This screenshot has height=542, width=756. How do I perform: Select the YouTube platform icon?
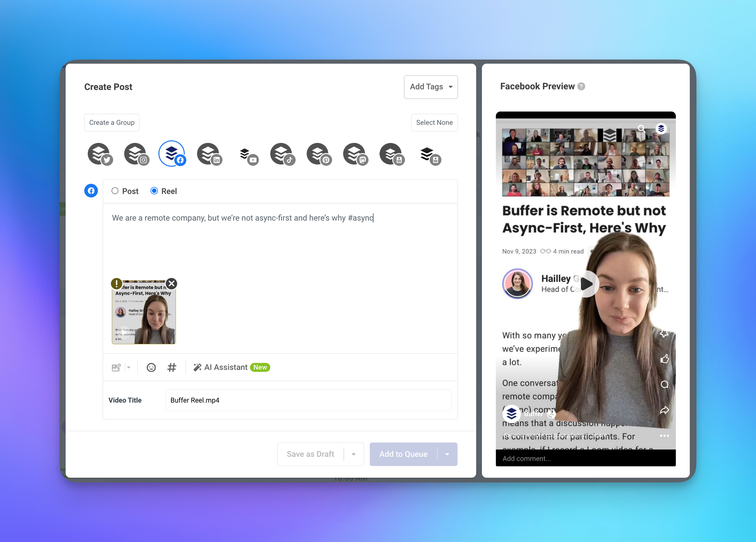(x=246, y=154)
